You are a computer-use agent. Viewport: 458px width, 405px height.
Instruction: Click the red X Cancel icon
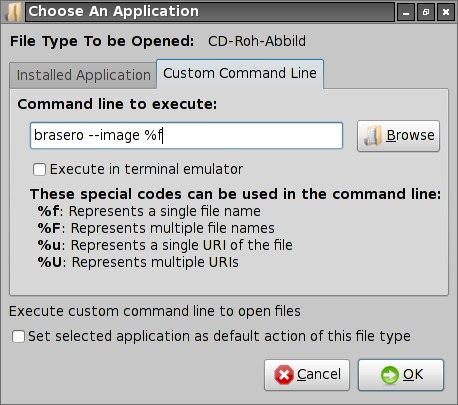click(284, 375)
